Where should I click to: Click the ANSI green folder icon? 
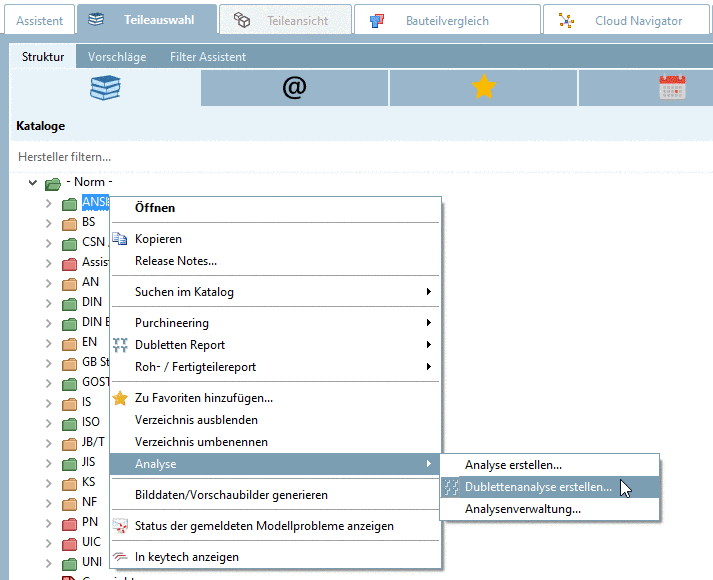(x=69, y=205)
